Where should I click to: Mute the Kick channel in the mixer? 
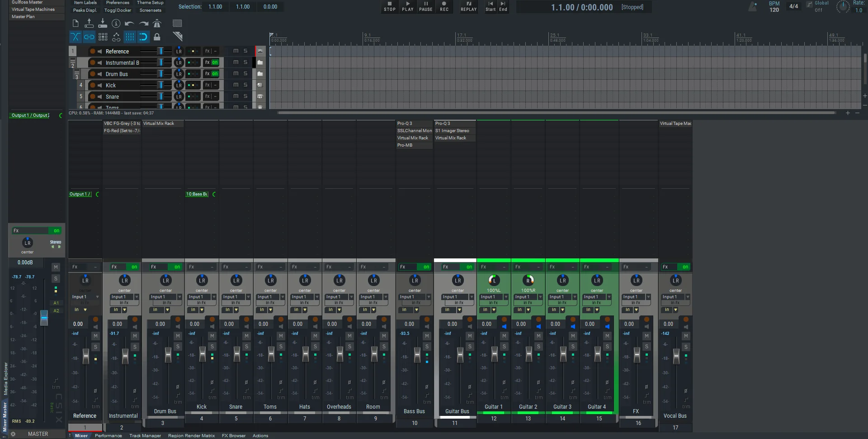click(x=212, y=336)
